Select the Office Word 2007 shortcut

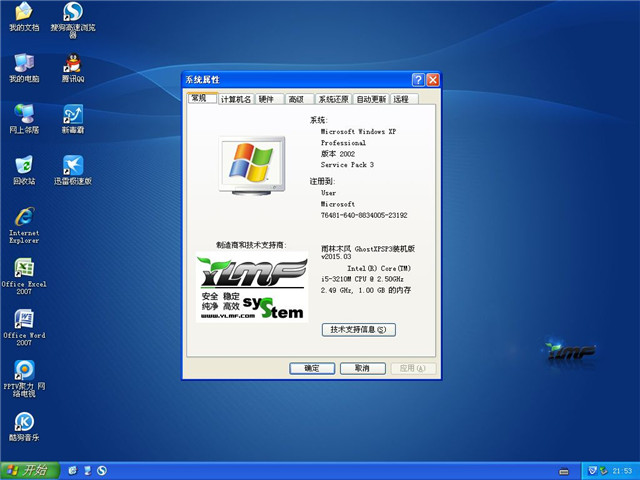coord(24,327)
